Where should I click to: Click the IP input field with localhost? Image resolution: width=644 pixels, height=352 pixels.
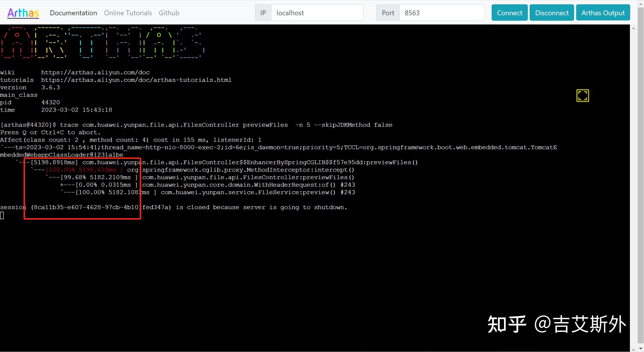[317, 13]
